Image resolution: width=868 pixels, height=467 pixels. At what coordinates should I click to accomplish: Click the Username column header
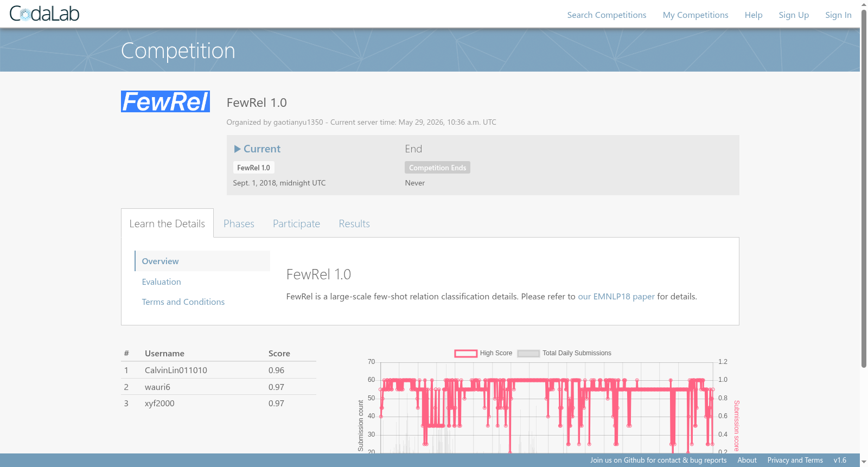click(164, 354)
